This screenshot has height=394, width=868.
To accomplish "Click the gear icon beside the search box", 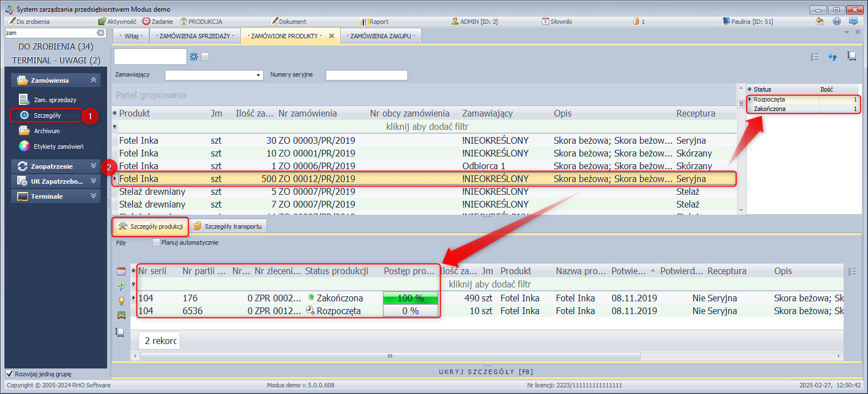I will pos(194,57).
